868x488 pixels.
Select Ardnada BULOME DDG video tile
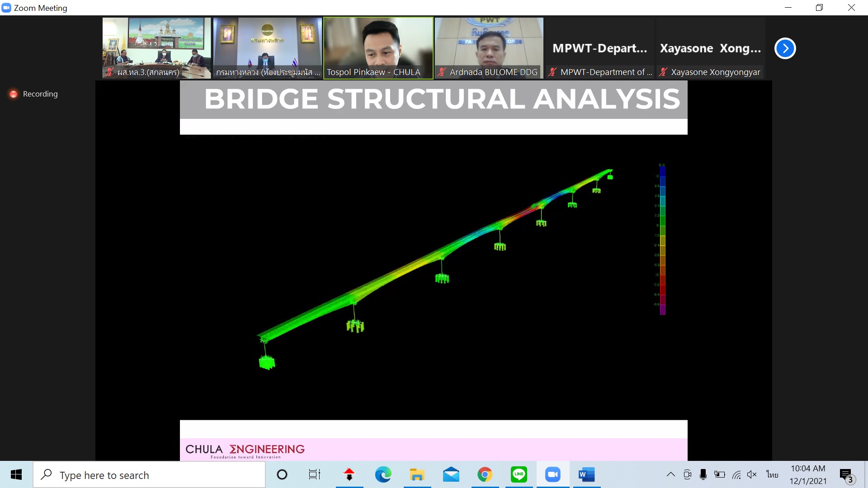[x=489, y=48]
